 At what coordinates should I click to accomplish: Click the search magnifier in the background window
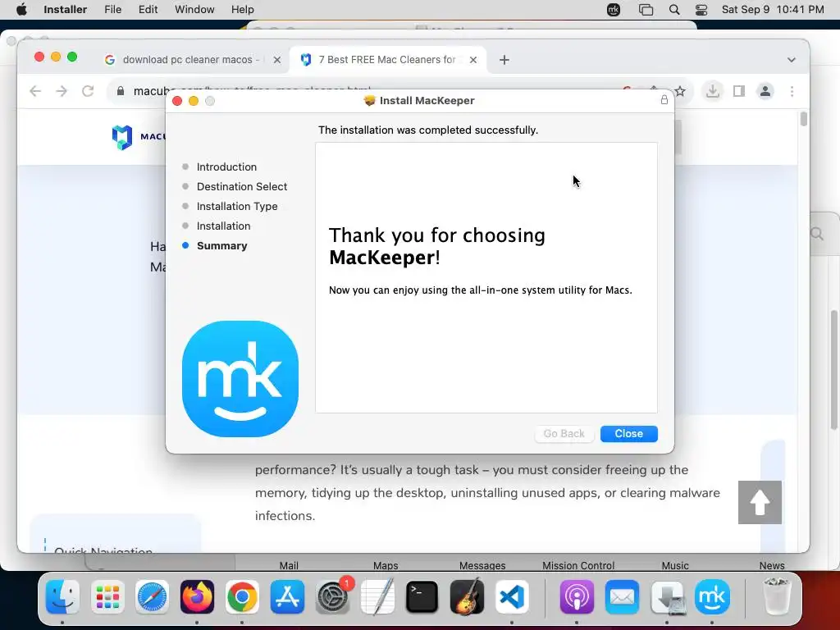817,234
